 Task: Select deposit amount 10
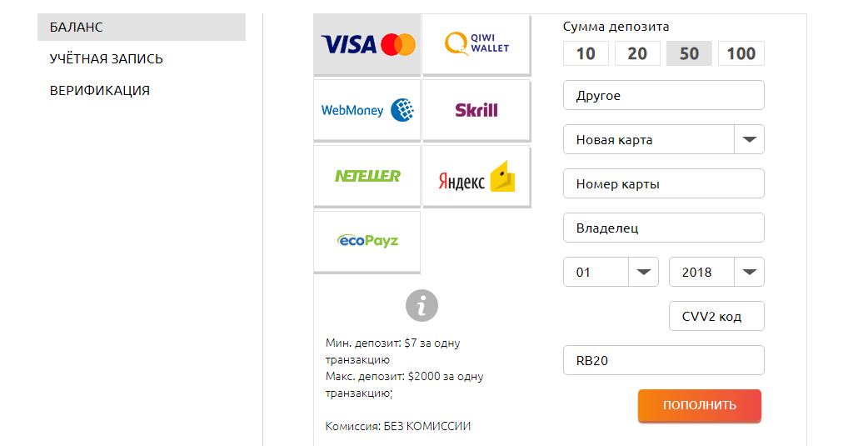pyautogui.click(x=586, y=54)
